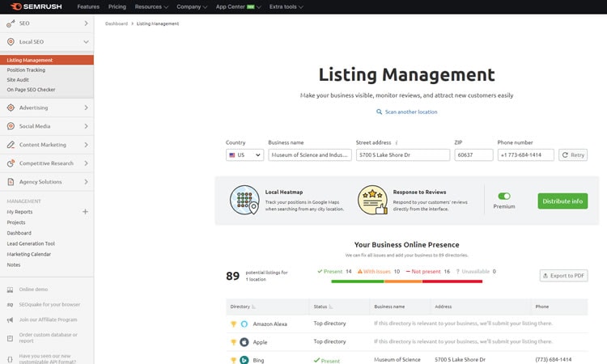Click the Advertising target icon
Viewport: 607px width, 364px height.
pyautogui.click(x=11, y=108)
